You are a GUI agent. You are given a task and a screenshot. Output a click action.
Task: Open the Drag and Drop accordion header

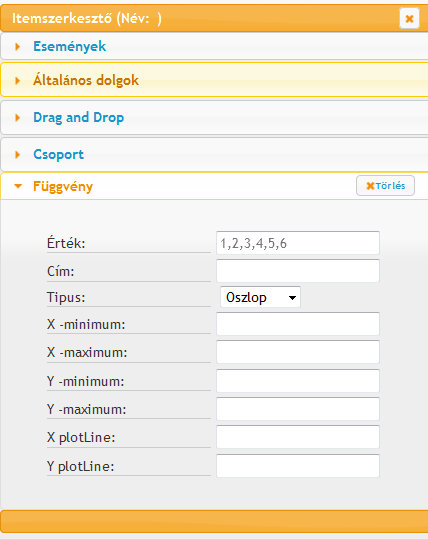214,117
